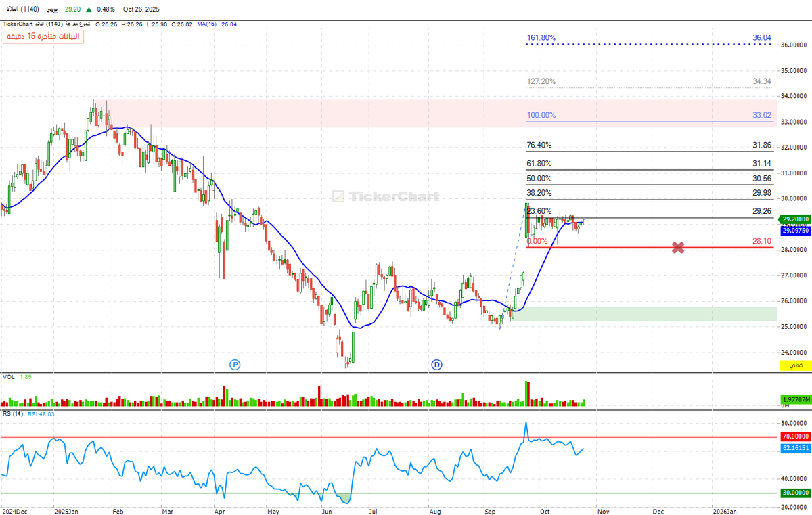The height and width of the screenshot is (515, 812).
Task: Click the date Oct 26, 2025 in the header
Action: pos(141,10)
